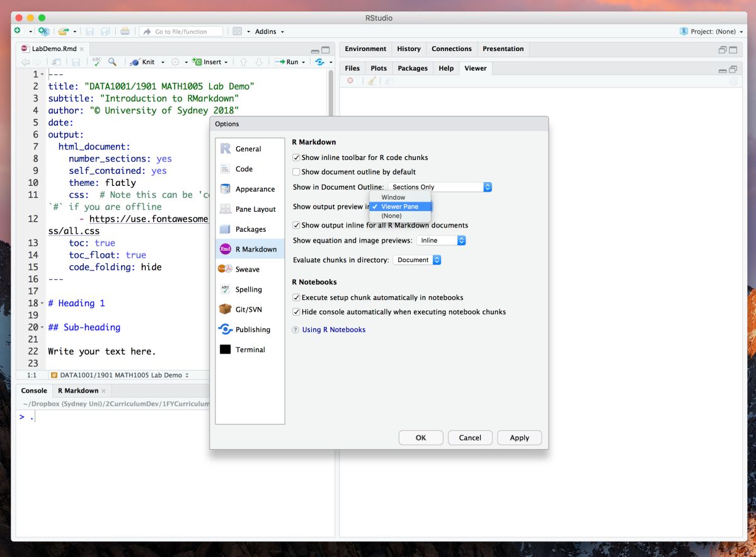Switch to the Plots tab
This screenshot has width=756, height=557.
pyautogui.click(x=379, y=68)
